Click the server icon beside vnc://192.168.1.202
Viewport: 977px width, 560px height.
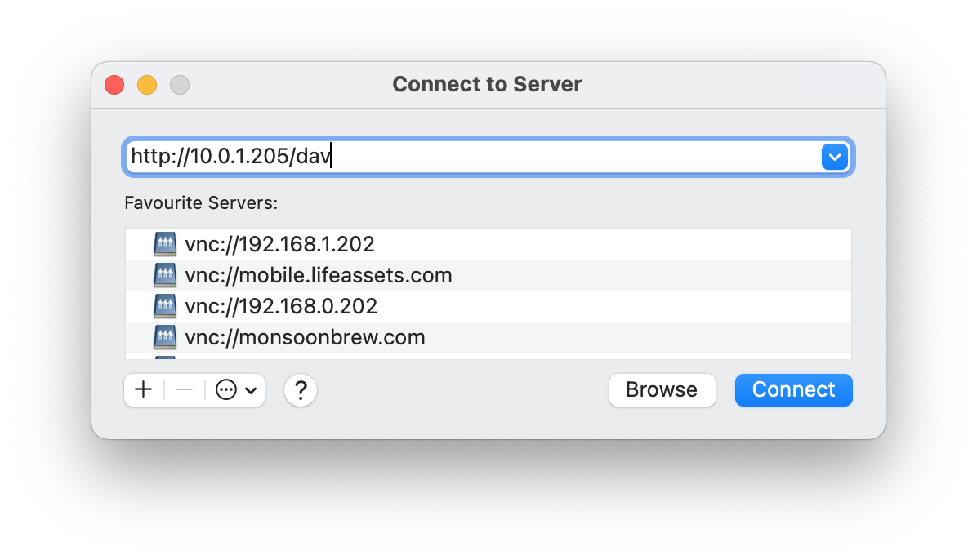pos(165,244)
